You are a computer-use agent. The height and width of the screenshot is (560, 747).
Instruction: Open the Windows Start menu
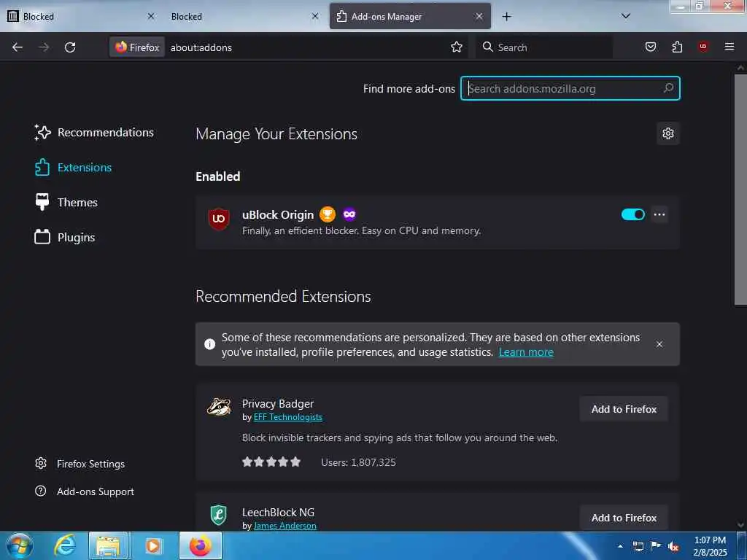[x=20, y=545]
